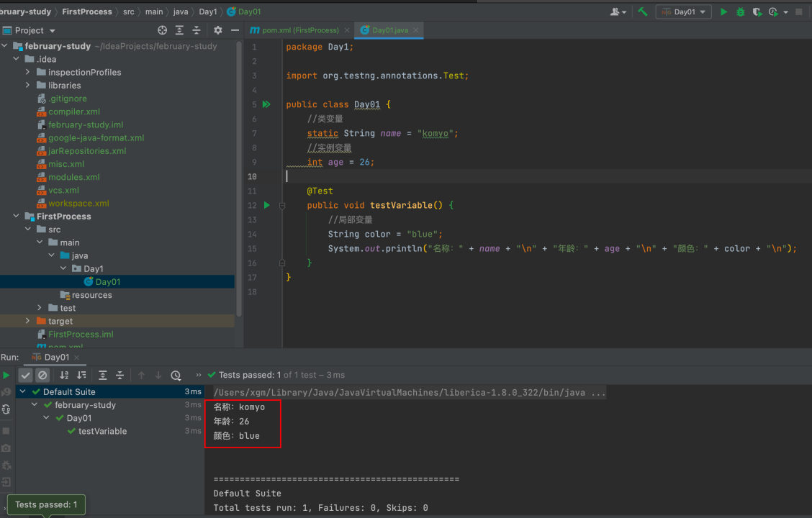Open Test History clock icon
The image size is (812, 518).
click(x=176, y=375)
